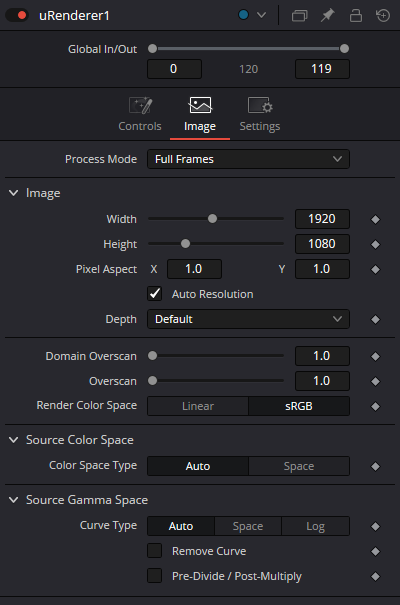Click the Width keyframe diamond
400x605 pixels.
[x=375, y=220]
